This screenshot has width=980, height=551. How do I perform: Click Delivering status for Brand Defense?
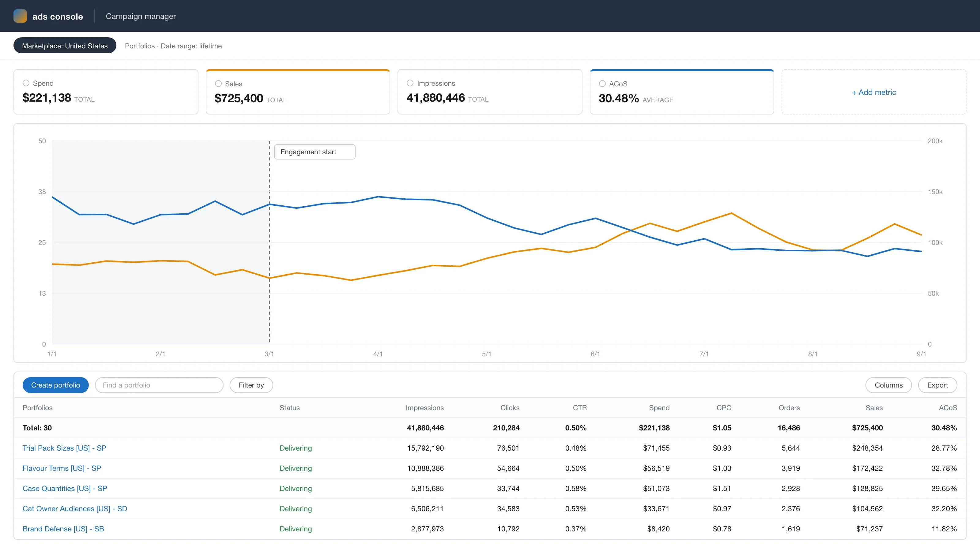tap(296, 529)
